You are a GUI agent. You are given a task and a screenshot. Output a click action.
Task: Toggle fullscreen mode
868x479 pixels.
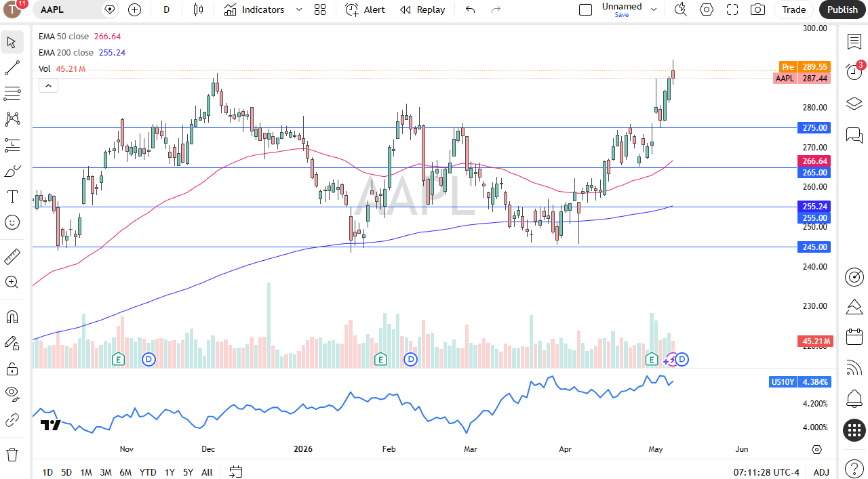(x=732, y=9)
